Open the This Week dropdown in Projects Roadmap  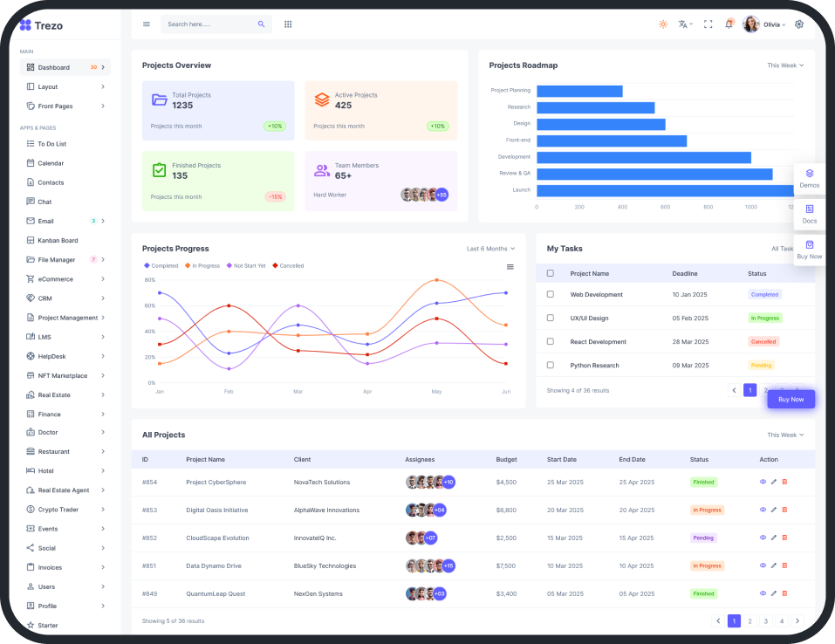pyautogui.click(x=787, y=65)
